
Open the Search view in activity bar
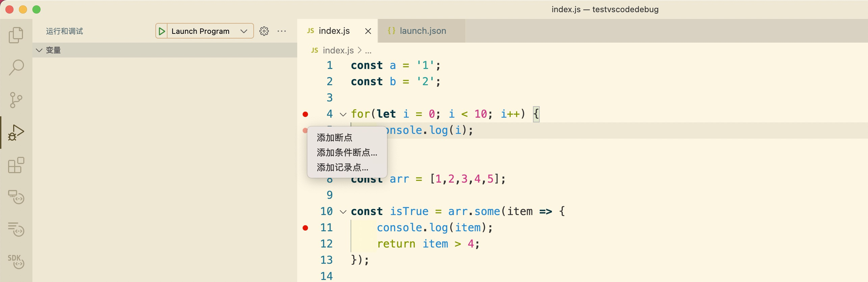point(16,67)
